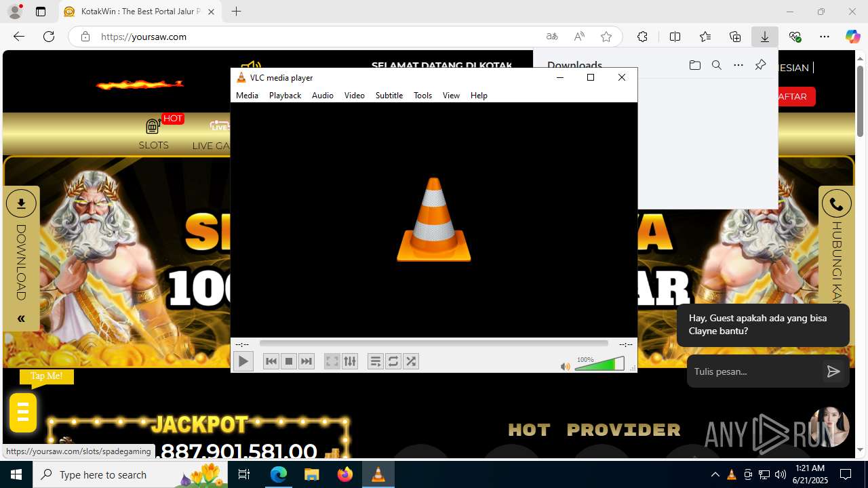The width and height of the screenshot is (868, 488).
Task: Click the website DOWNLOAD side icon
Action: point(21,203)
